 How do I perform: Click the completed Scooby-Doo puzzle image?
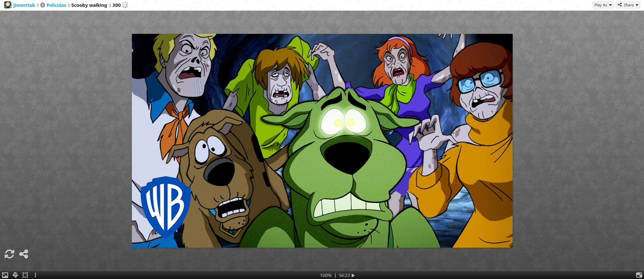point(322,141)
